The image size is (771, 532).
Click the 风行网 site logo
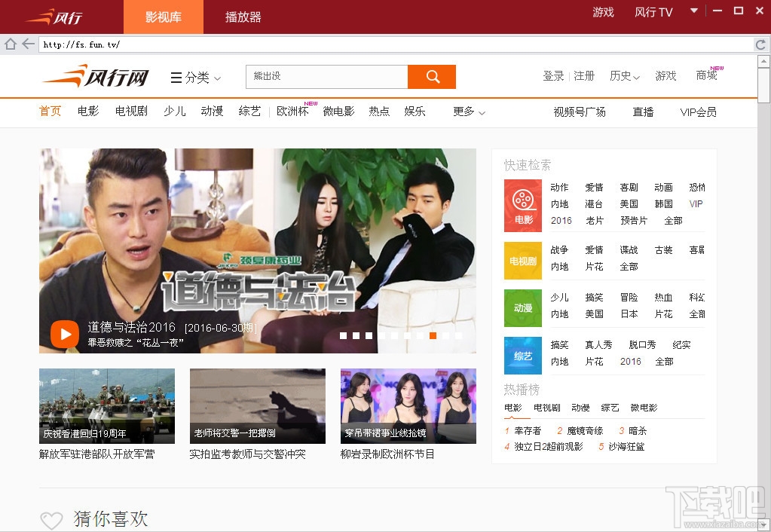96,76
